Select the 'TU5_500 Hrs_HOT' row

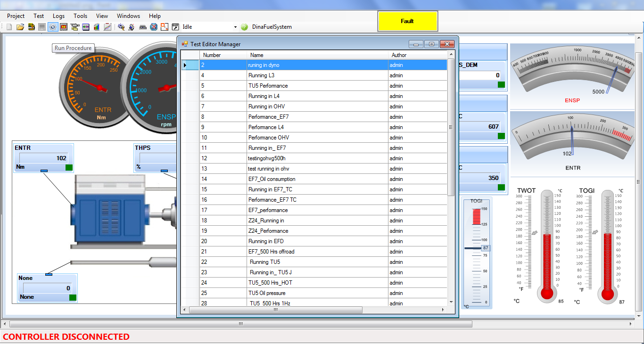[x=314, y=283]
